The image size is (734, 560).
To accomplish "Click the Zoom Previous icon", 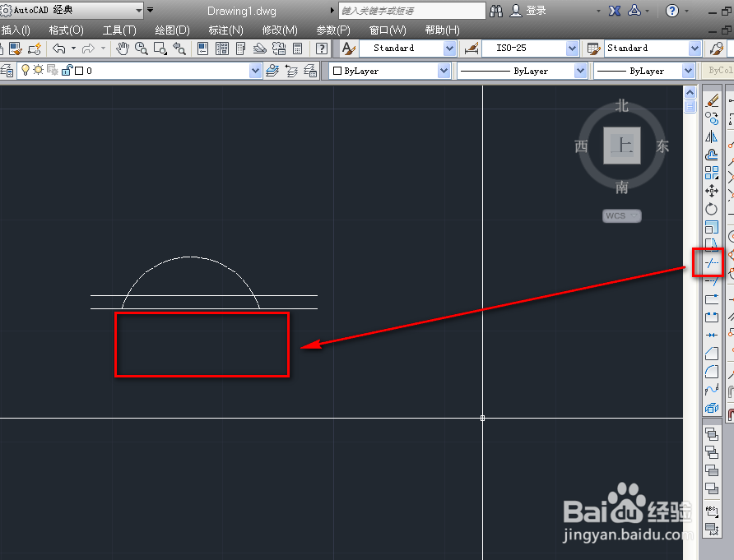I will click(x=179, y=49).
